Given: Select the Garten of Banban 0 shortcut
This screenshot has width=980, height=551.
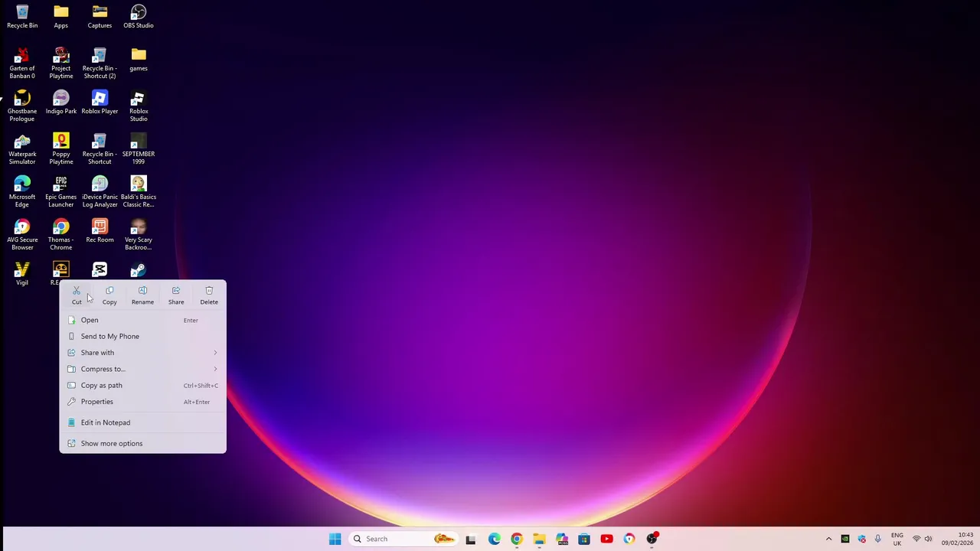Looking at the screenshot, I should [22, 63].
